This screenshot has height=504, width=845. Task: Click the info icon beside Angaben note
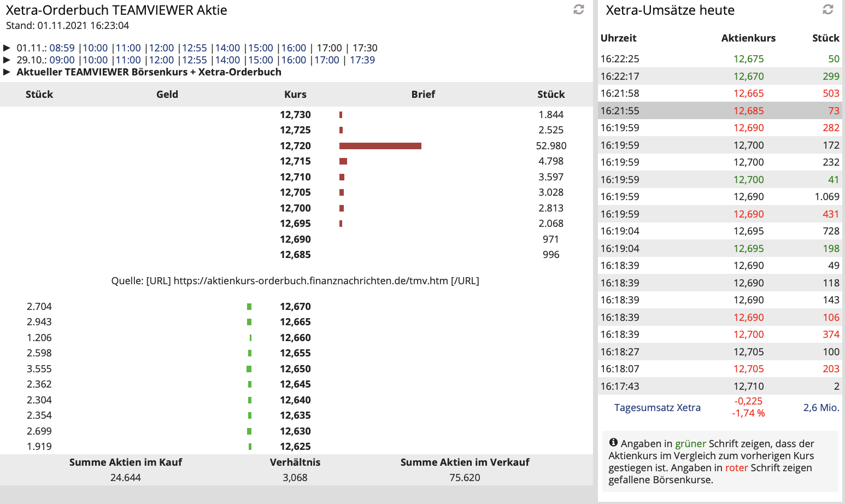(x=613, y=443)
